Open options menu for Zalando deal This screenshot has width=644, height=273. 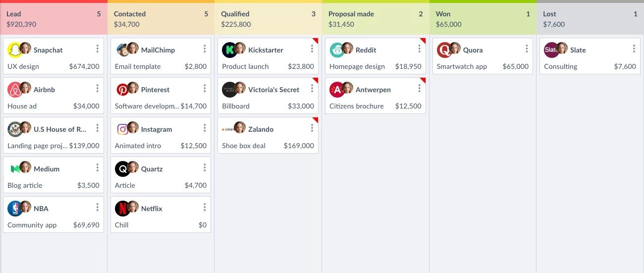(x=312, y=128)
